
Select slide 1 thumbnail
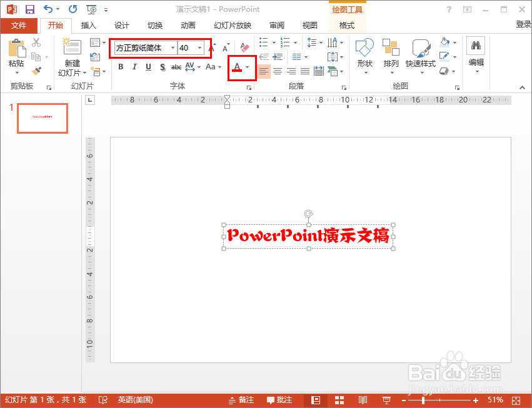pyautogui.click(x=43, y=118)
